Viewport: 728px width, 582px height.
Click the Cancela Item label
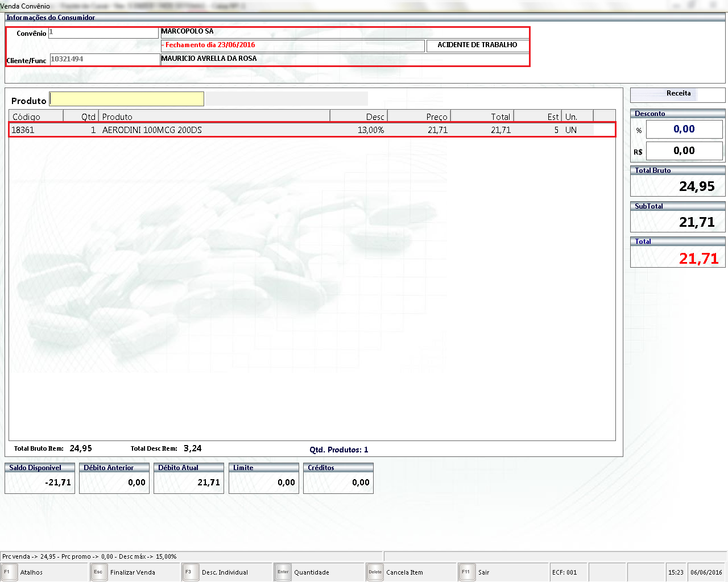click(404, 572)
